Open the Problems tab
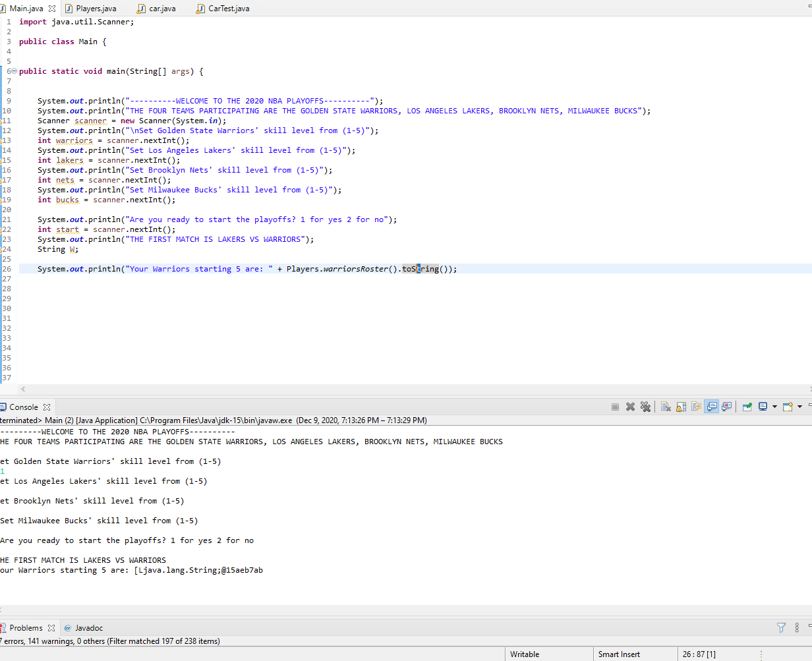The image size is (812, 661). point(25,627)
